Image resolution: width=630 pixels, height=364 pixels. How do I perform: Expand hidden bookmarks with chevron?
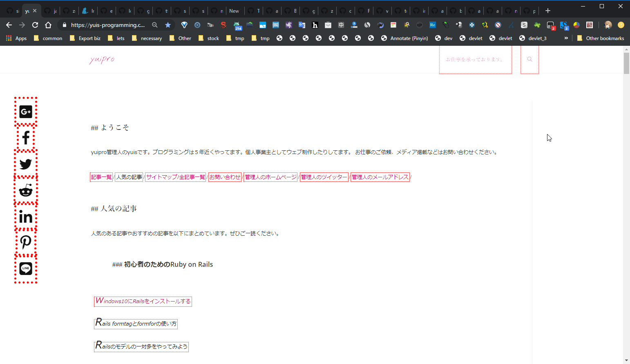(566, 38)
